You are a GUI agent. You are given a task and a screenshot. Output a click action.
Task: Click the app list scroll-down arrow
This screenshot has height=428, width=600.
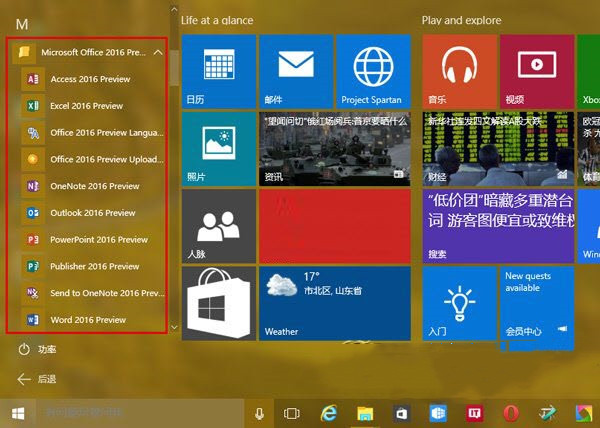click(x=174, y=327)
